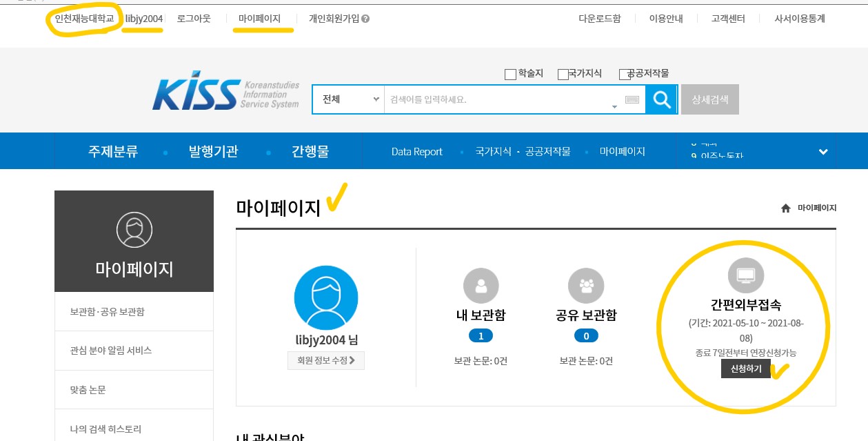Image resolution: width=868 pixels, height=441 pixels.
Task: Enable the 국가지식 checkbox
Action: (x=563, y=75)
